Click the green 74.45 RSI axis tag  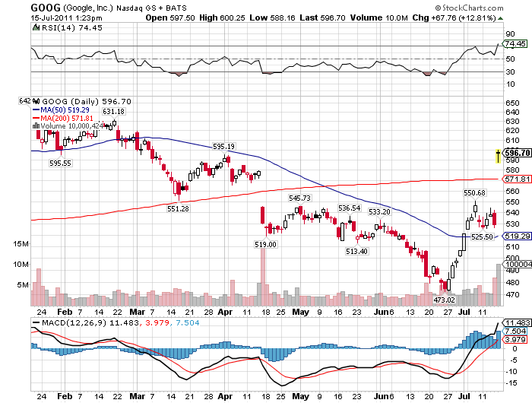(515, 44)
